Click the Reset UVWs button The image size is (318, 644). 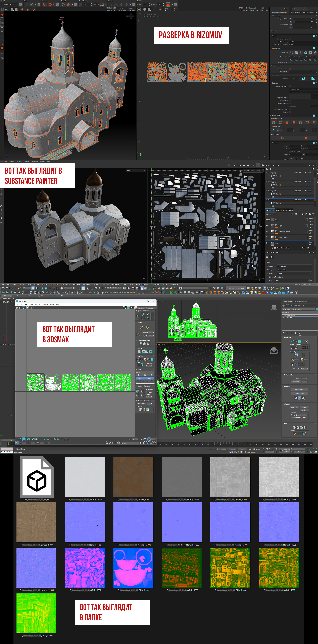pos(295,407)
